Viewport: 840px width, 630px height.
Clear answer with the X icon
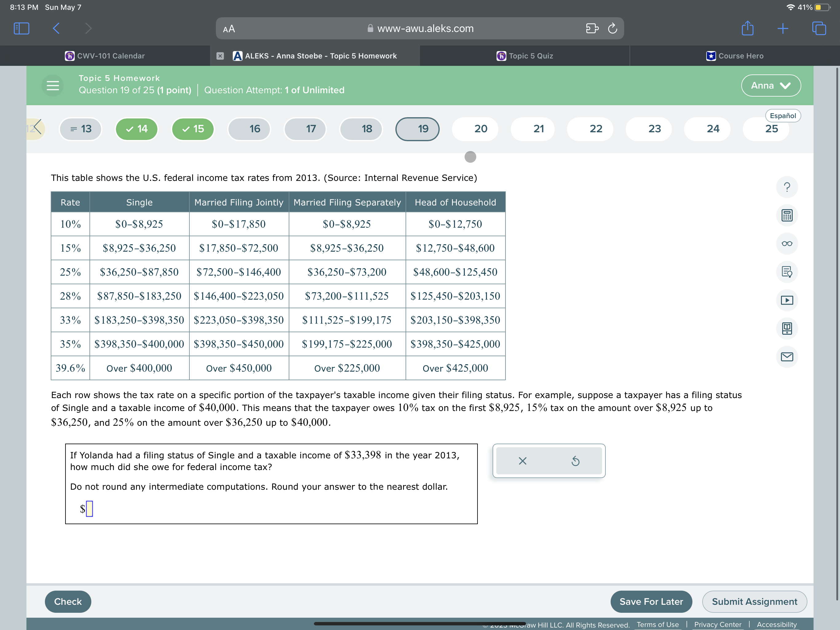[522, 461]
